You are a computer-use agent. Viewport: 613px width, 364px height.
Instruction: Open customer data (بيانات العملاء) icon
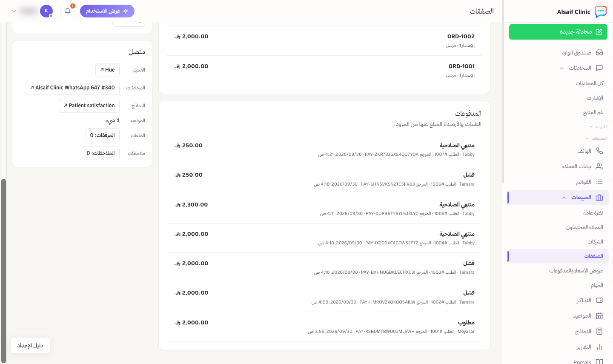599,166
